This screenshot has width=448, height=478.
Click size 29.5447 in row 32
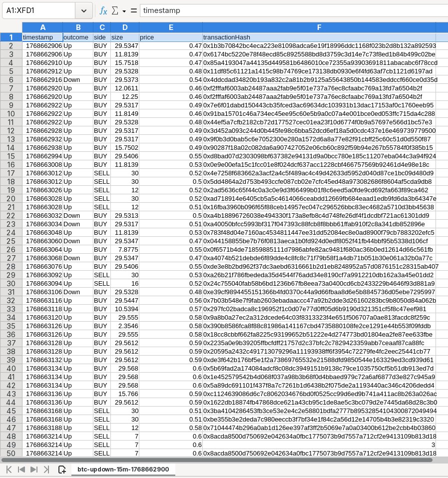click(x=125, y=301)
